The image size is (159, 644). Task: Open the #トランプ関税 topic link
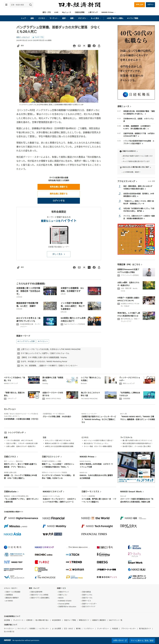pos(132,18)
